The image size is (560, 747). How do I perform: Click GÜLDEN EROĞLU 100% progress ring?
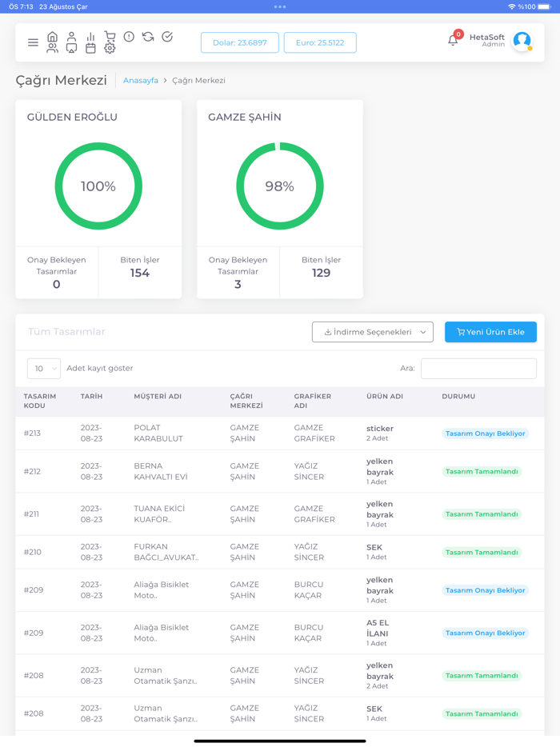click(98, 186)
